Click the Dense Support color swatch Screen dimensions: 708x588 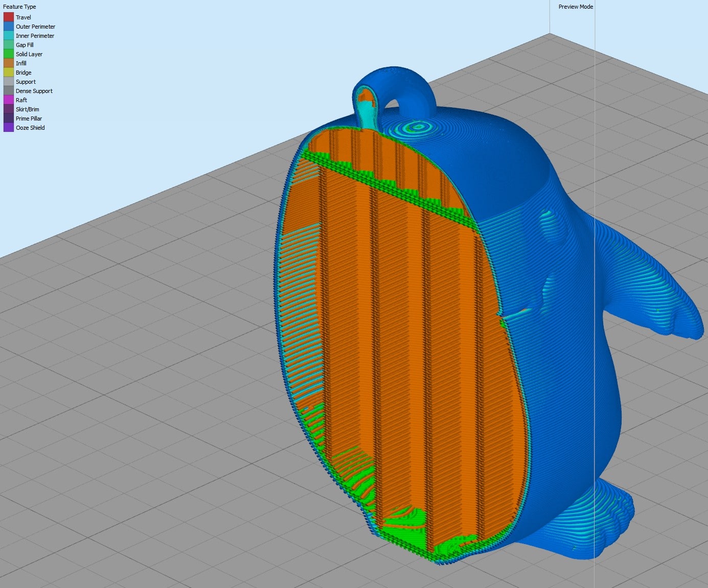[9, 91]
